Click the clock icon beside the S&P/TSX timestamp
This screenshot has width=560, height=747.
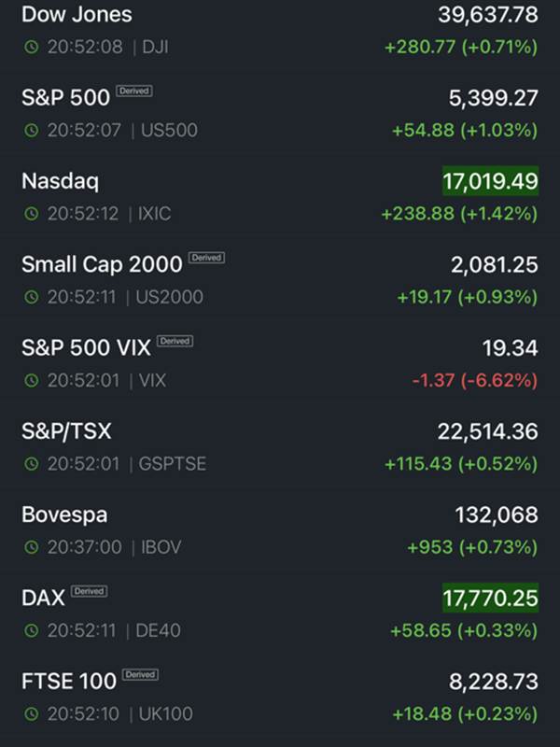[32, 463]
